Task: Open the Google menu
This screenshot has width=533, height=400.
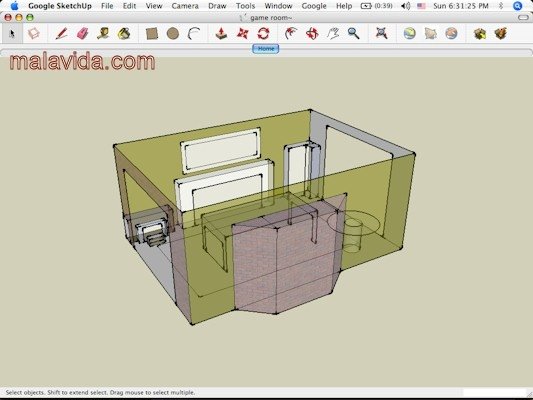Action: pos(314,6)
